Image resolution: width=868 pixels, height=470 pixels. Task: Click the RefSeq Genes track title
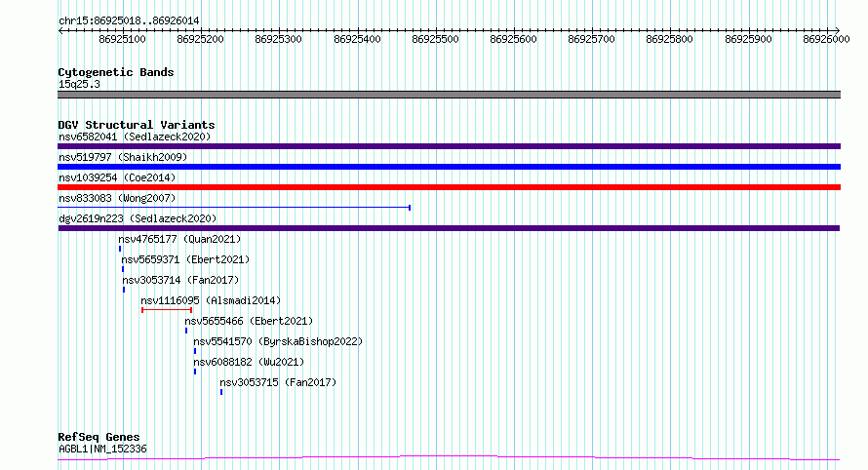pyautogui.click(x=99, y=437)
